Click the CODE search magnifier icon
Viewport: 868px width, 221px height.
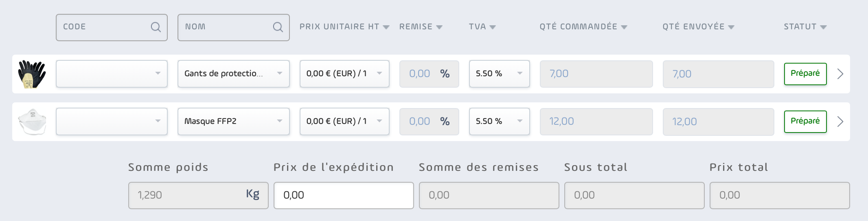(156, 27)
